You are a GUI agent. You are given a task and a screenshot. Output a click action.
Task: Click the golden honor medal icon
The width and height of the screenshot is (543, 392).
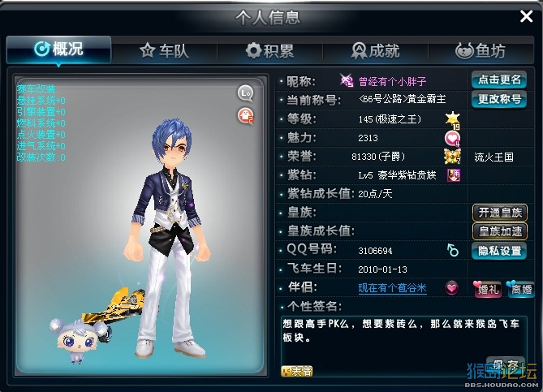452,157
